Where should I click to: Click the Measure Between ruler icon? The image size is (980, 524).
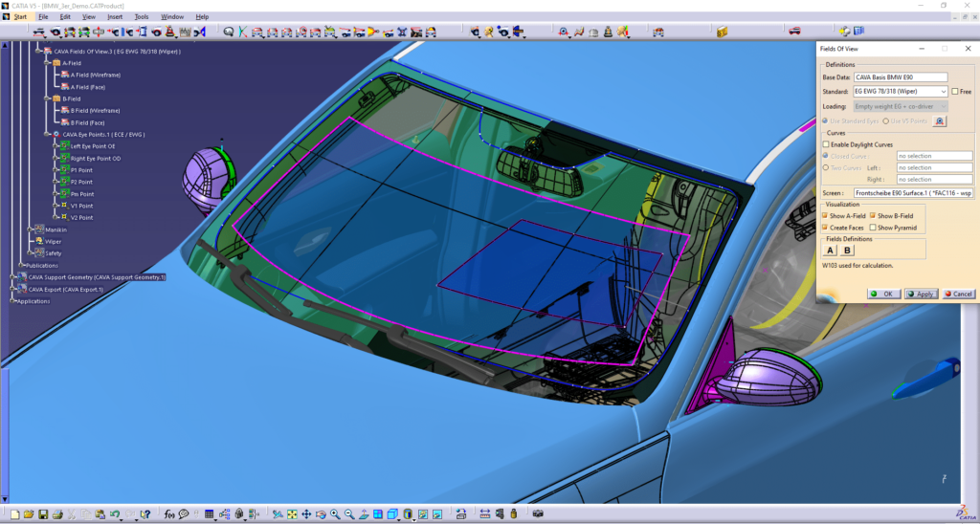(x=485, y=514)
